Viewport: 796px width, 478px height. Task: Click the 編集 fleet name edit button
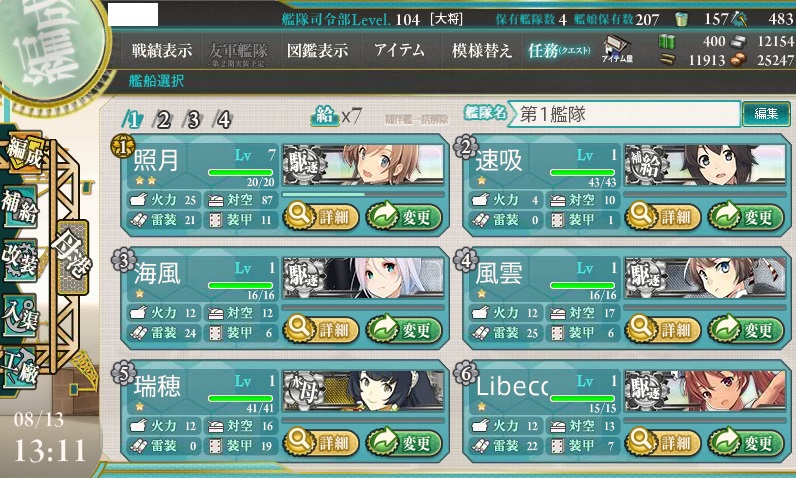click(766, 114)
